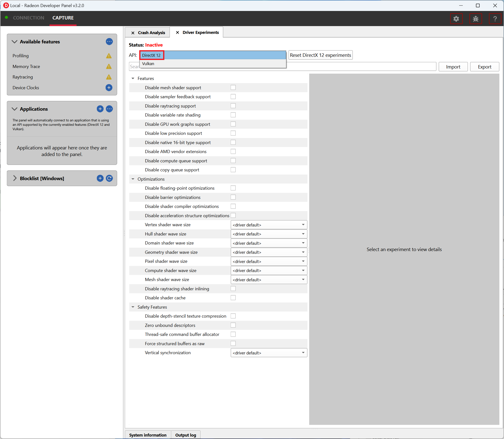Check Disable barrier optimizations
The image size is (504, 439).
click(233, 197)
